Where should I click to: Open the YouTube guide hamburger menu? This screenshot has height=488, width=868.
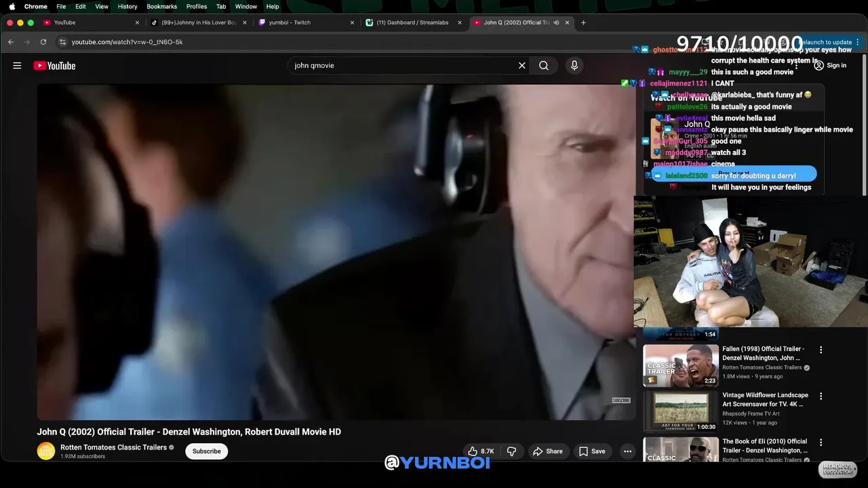tap(17, 66)
